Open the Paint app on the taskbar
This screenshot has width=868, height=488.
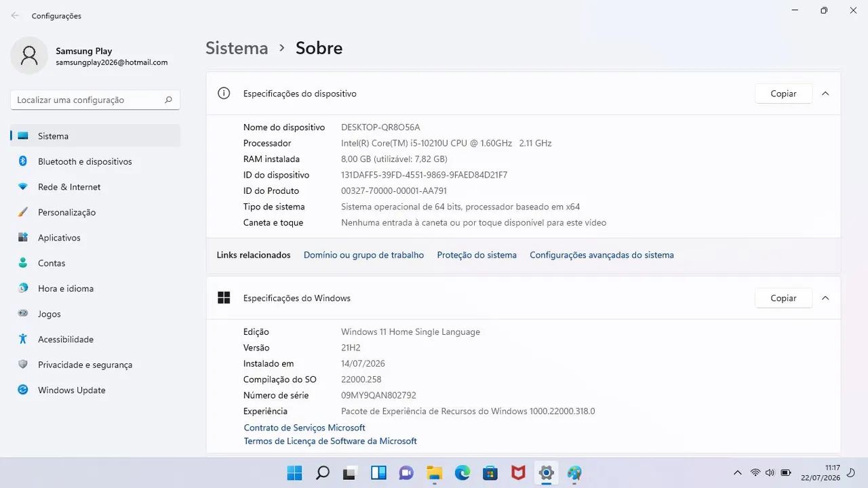point(574,473)
